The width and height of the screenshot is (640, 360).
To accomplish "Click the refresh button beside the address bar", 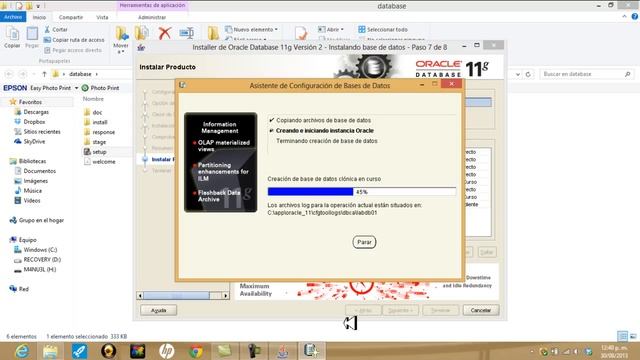I will (528, 74).
